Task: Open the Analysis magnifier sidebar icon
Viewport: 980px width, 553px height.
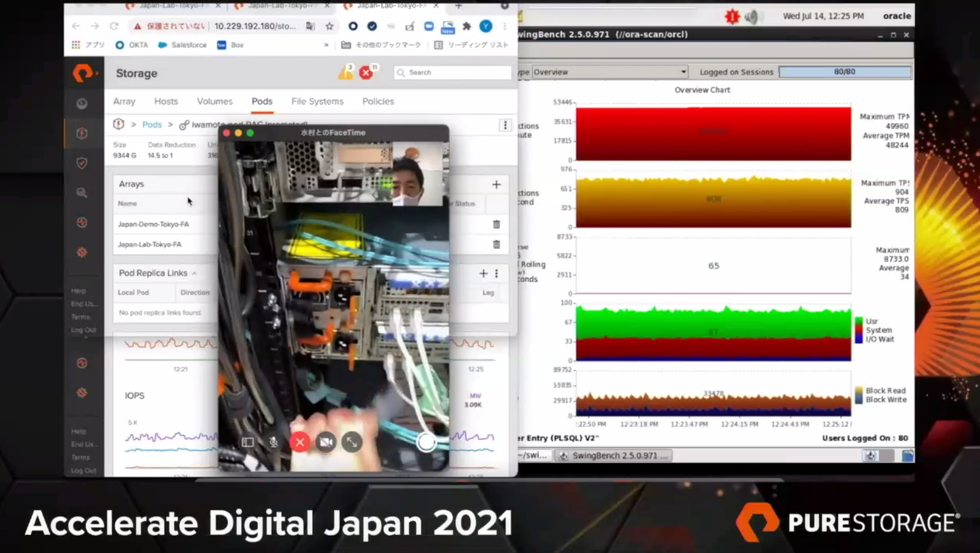Action: [82, 193]
